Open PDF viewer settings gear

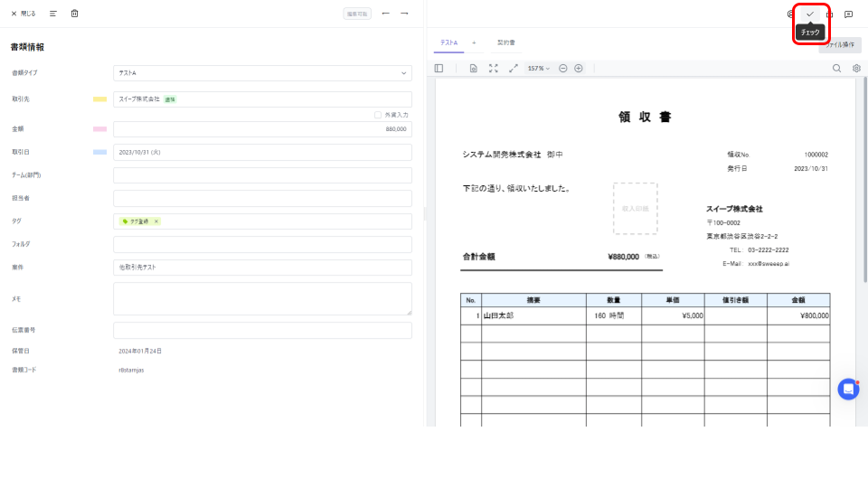click(856, 69)
